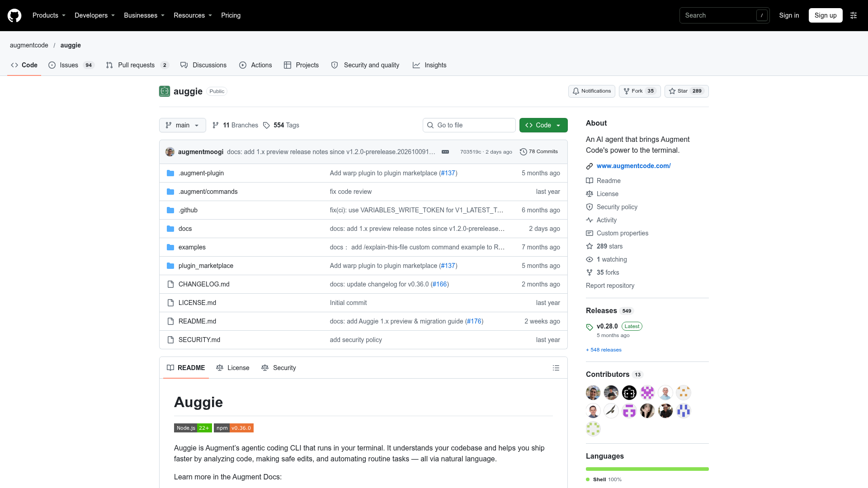Click the auggie repository avatar icon

[165, 91]
